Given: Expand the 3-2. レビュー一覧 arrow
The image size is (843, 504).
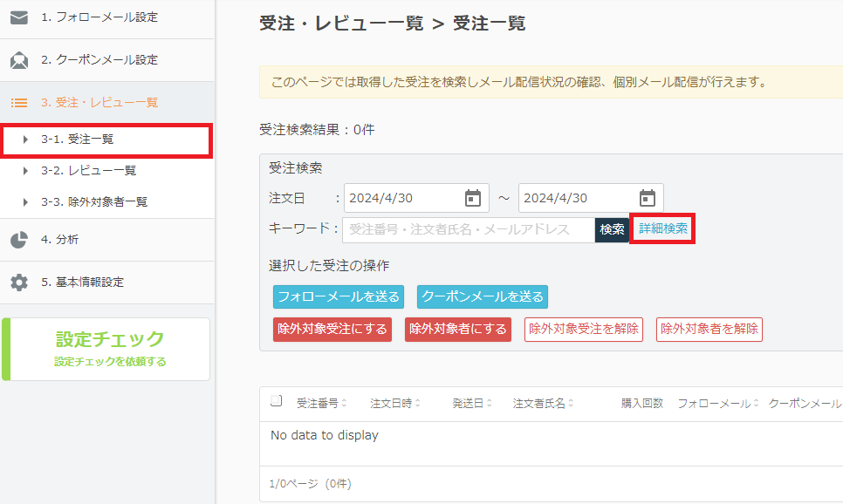Looking at the screenshot, I should 26,171.
